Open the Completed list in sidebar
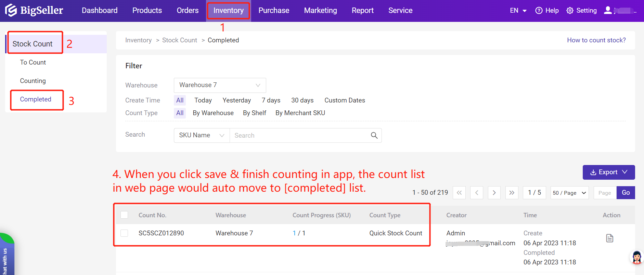The width and height of the screenshot is (644, 275). coord(36,99)
